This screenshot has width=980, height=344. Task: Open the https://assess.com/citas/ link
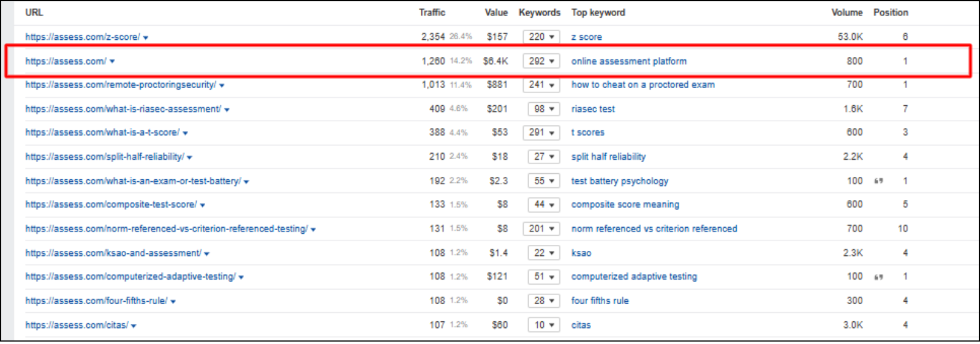tap(77, 325)
